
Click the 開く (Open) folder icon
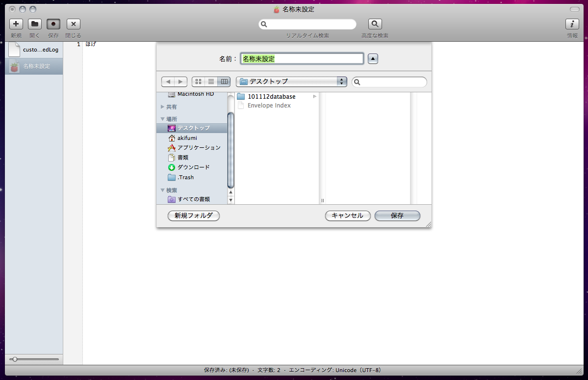[x=35, y=24]
